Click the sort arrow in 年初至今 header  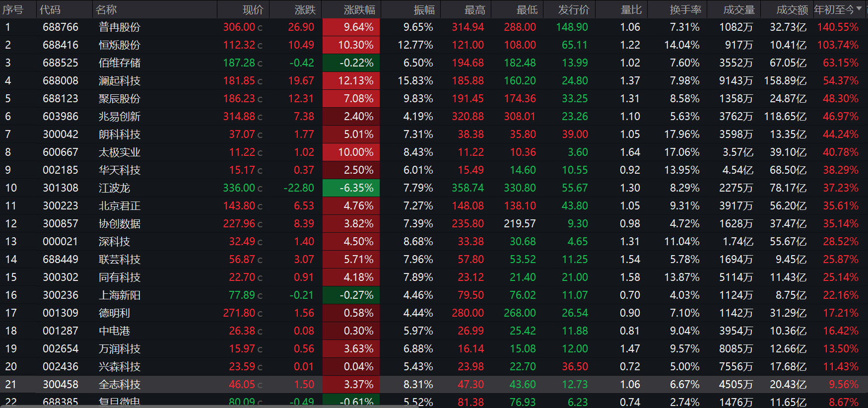(x=859, y=8)
